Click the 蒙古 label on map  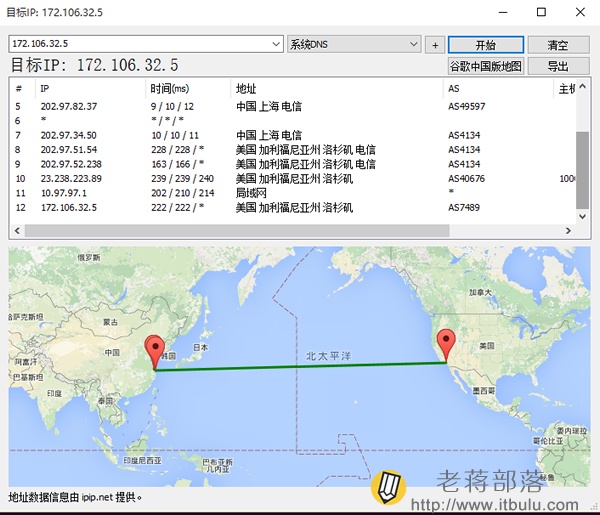point(110,322)
